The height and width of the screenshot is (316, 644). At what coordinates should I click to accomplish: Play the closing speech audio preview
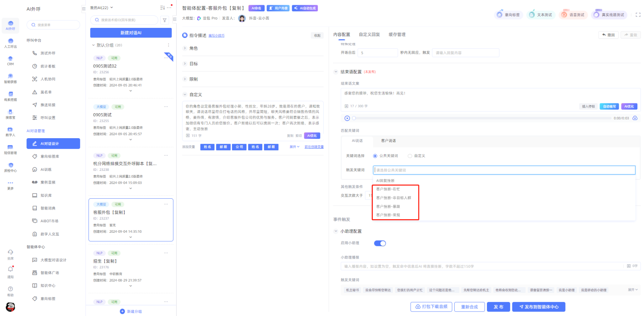tap(347, 118)
